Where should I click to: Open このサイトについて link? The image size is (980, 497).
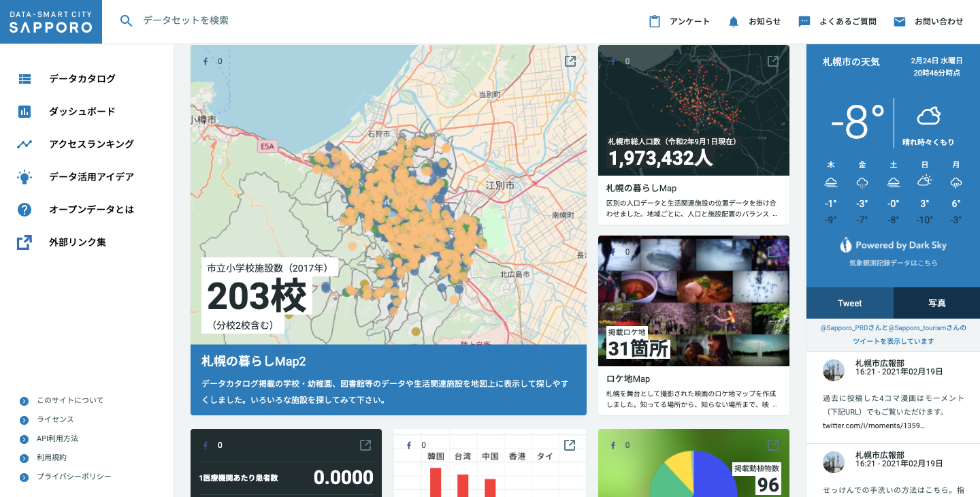pos(70,400)
